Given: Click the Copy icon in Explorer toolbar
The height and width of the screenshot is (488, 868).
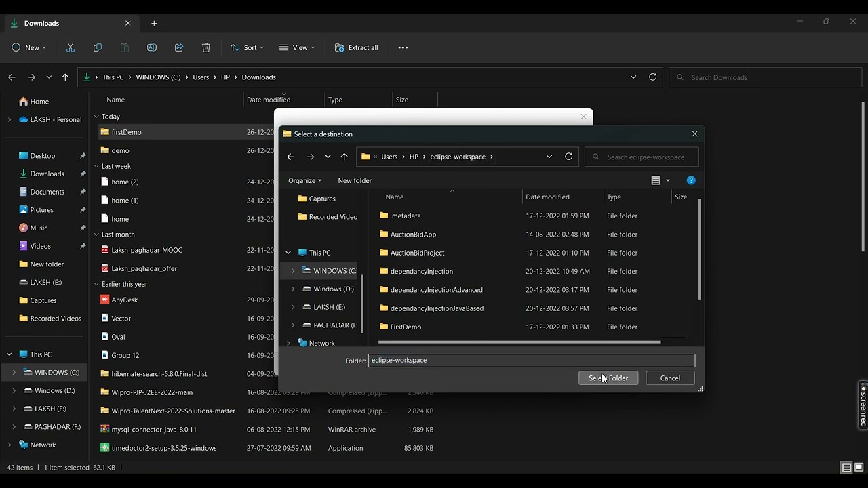Looking at the screenshot, I should pyautogui.click(x=98, y=47).
